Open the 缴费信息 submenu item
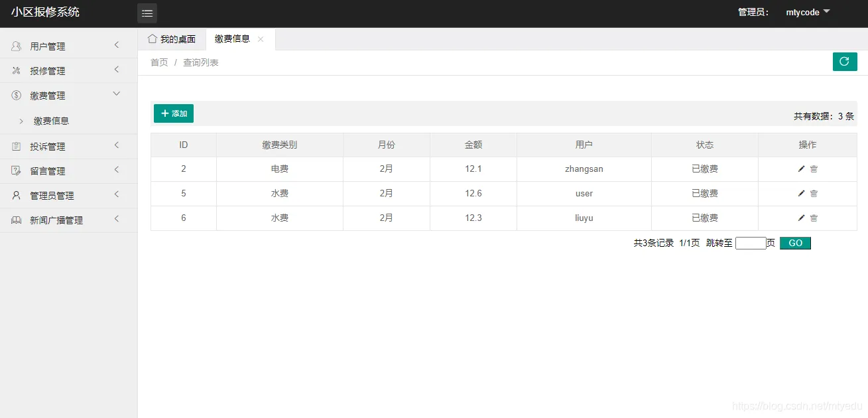Image resolution: width=868 pixels, height=418 pixels. 52,121
